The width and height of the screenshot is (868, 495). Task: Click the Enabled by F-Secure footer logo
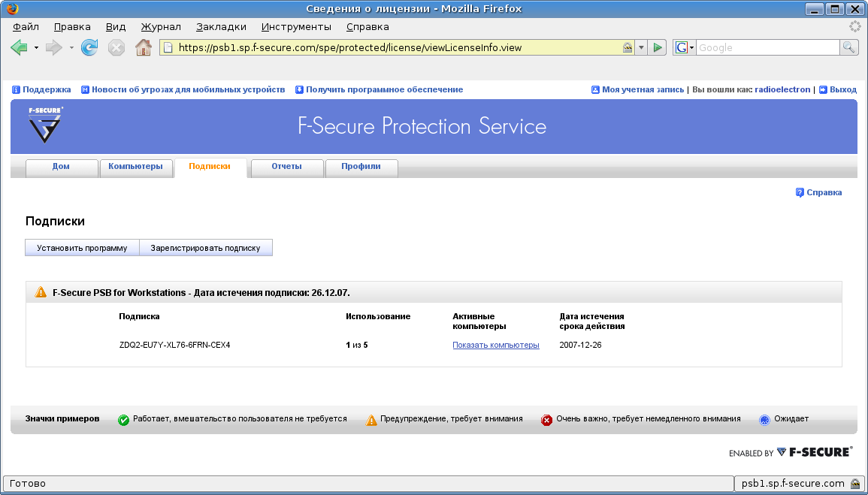coord(791,452)
